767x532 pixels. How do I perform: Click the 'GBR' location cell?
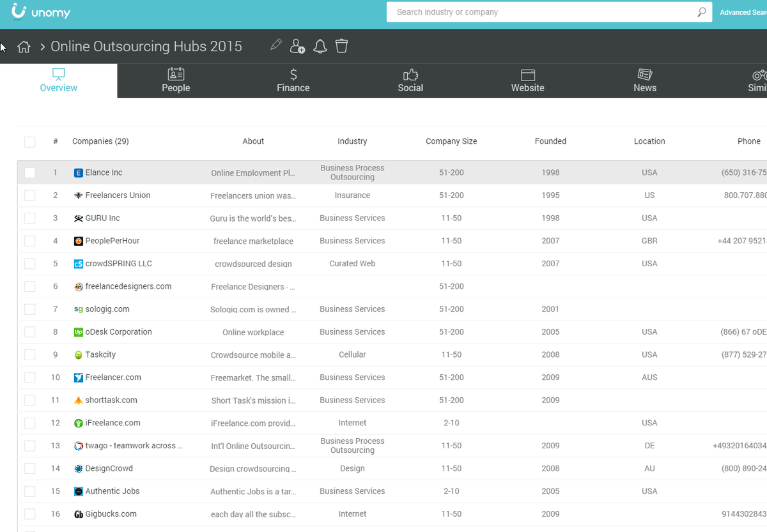click(649, 241)
